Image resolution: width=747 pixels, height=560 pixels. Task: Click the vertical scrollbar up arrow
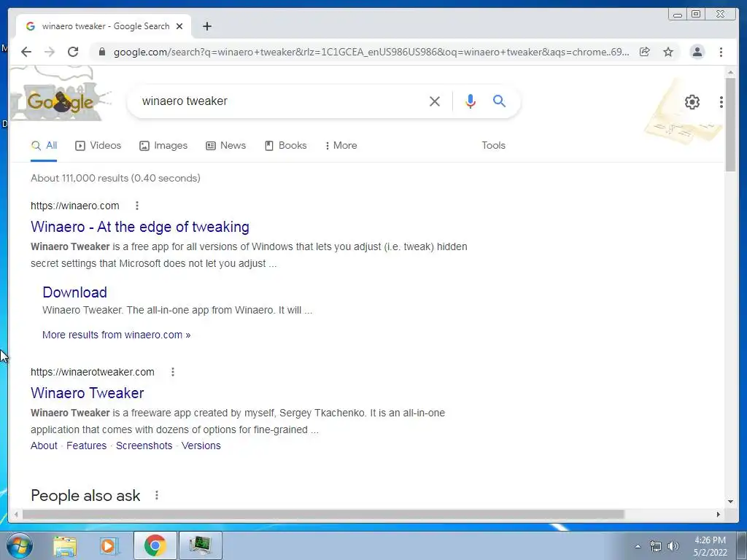[730, 72]
